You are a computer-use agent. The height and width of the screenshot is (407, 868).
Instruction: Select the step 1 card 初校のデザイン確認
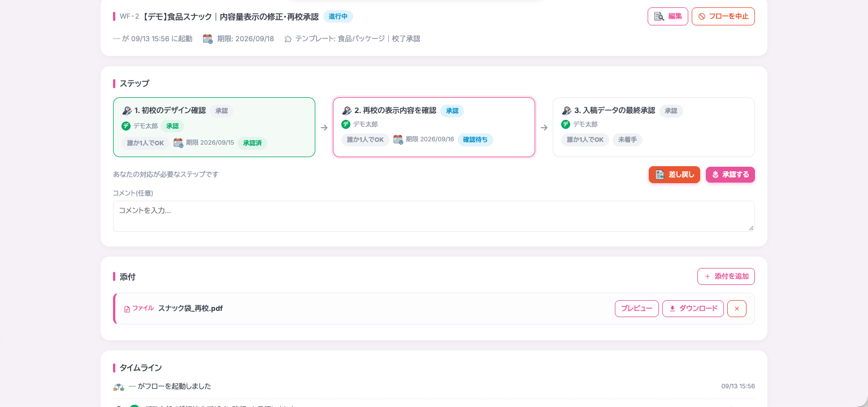coord(214,127)
